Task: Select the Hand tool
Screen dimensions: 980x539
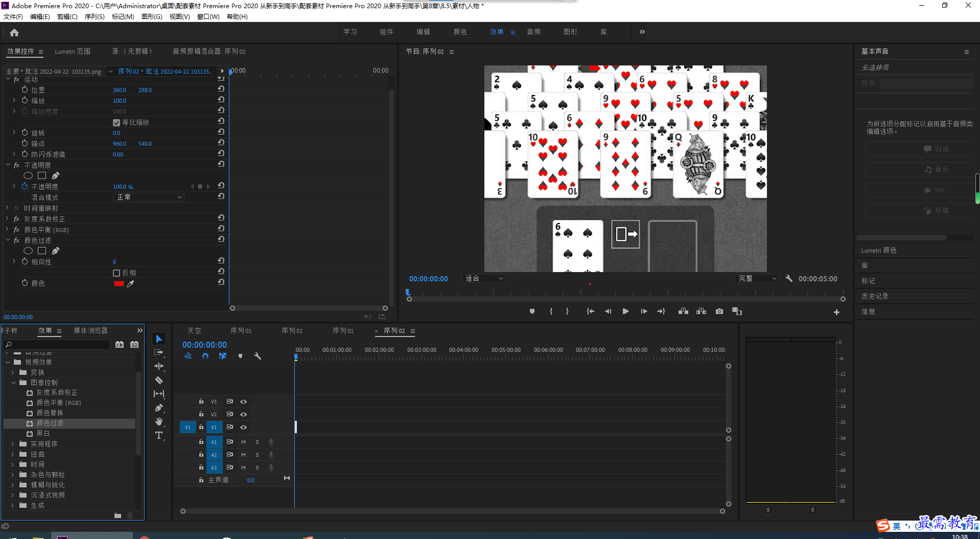Action: click(x=159, y=421)
